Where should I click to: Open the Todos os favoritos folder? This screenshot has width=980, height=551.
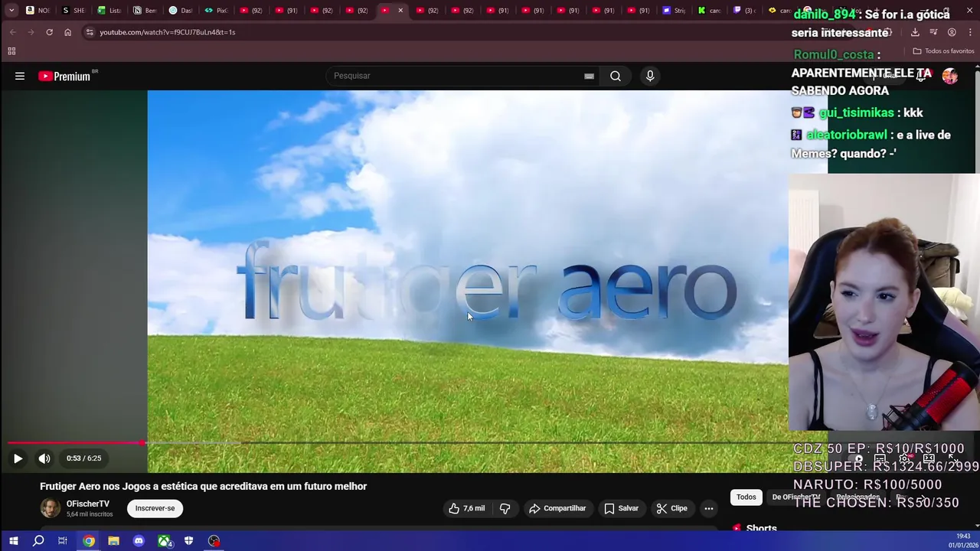(943, 51)
